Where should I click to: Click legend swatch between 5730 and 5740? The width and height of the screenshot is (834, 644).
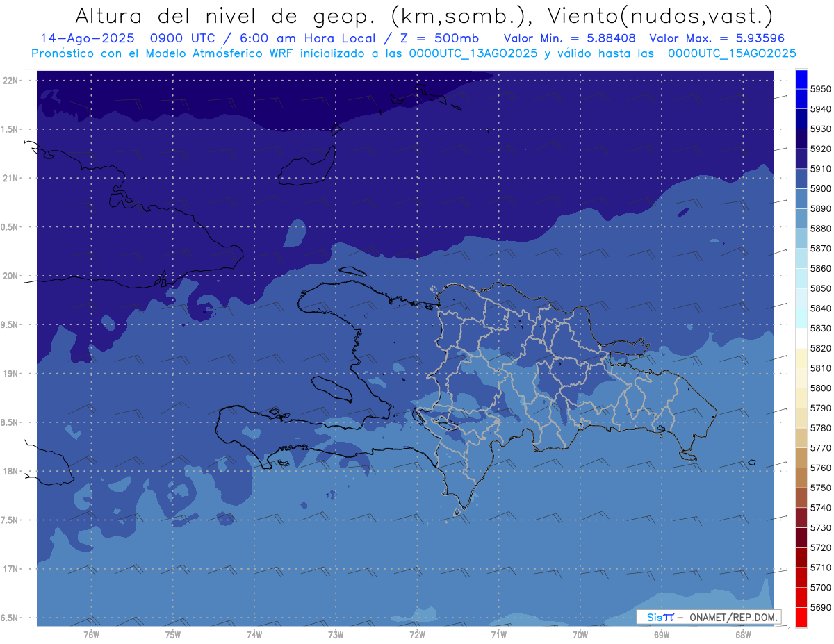click(801, 518)
